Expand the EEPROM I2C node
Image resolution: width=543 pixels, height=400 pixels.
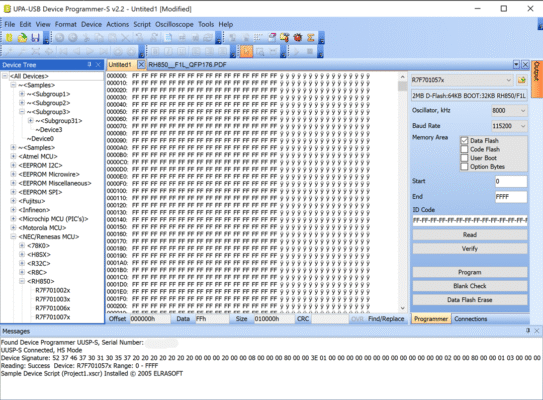click(13, 165)
